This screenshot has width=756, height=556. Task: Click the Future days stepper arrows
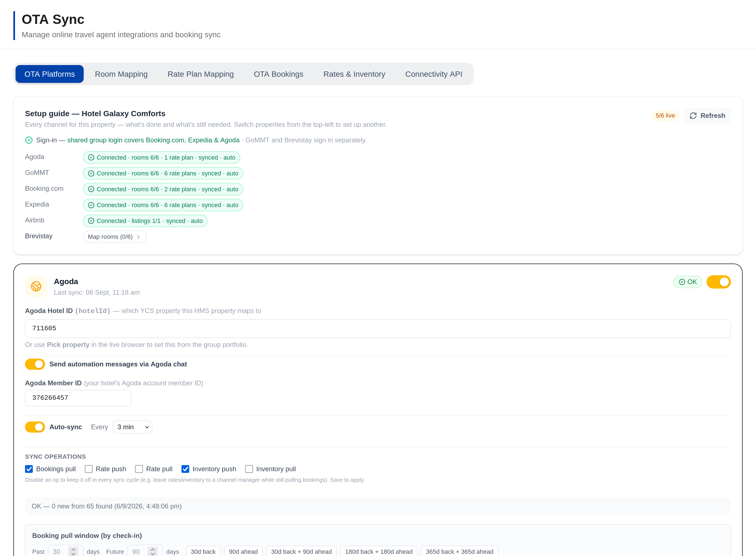click(x=153, y=552)
